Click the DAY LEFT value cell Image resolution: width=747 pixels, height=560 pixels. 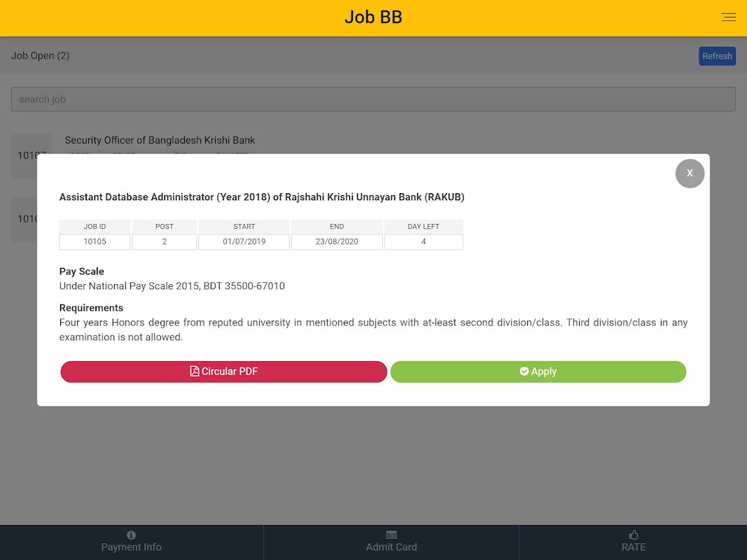pos(424,241)
